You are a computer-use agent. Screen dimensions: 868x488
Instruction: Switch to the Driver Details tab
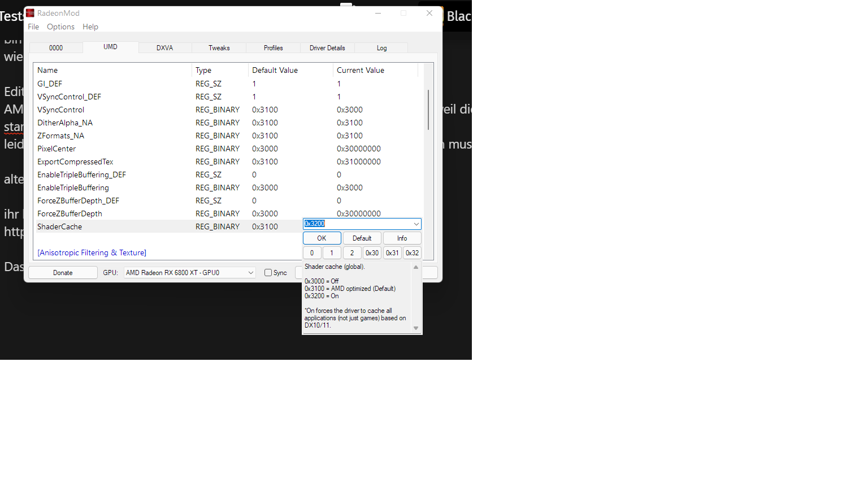pos(327,48)
